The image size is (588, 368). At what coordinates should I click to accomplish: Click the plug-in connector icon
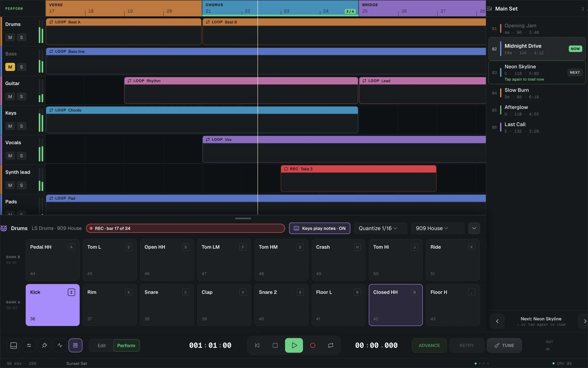pyautogui.click(x=44, y=345)
